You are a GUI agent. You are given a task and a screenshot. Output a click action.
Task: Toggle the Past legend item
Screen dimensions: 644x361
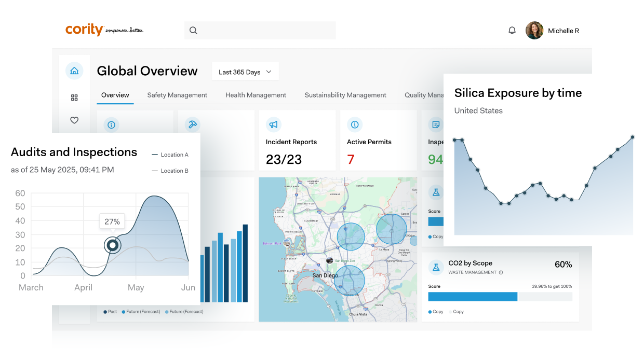click(110, 312)
